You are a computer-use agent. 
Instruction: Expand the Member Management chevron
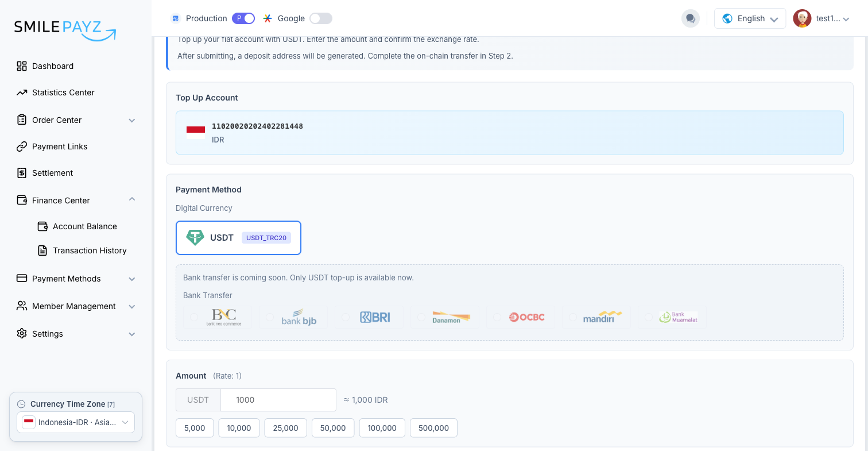[132, 307]
